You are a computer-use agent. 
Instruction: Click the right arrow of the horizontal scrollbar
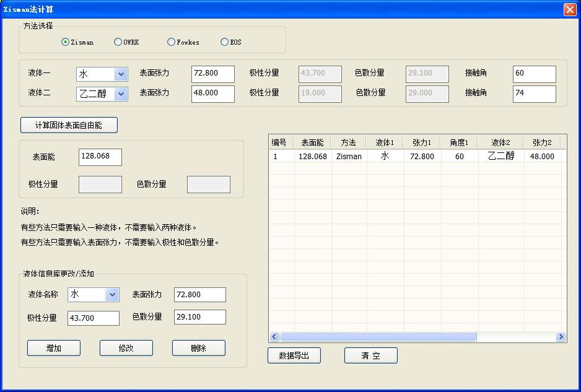click(x=561, y=337)
